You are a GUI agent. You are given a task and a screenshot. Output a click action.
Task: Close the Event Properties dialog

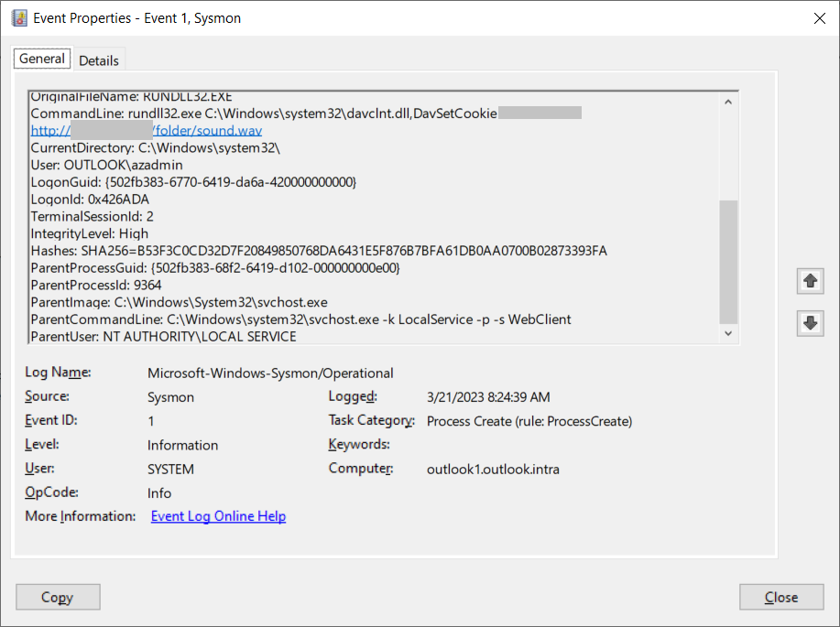pos(819,17)
